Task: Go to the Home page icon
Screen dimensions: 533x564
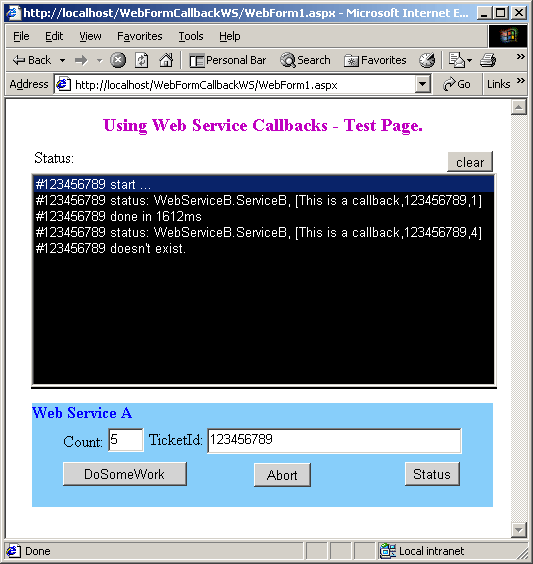Action: point(166,60)
